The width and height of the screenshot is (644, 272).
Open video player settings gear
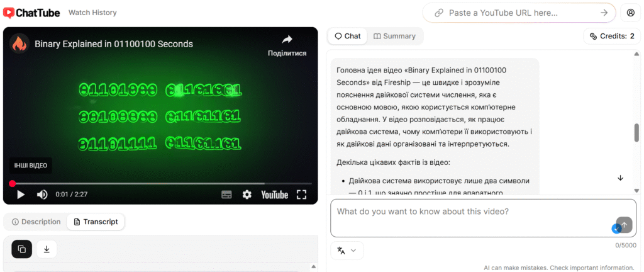point(247,195)
